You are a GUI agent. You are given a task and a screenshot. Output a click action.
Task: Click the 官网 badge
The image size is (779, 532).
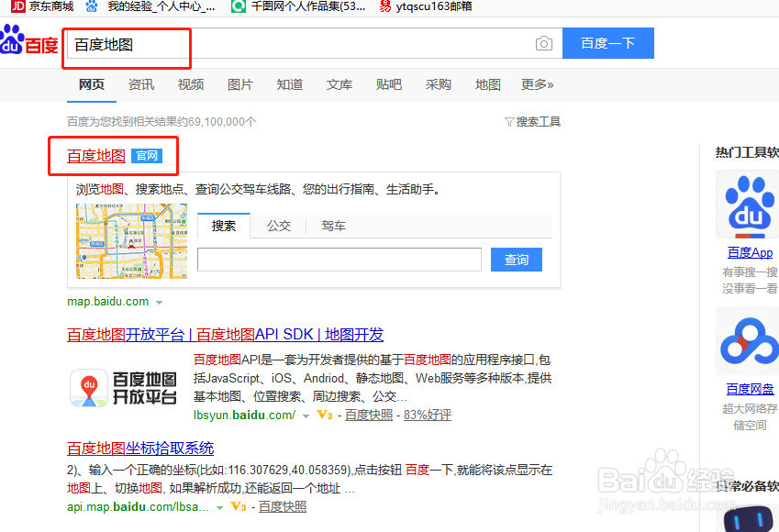147,156
